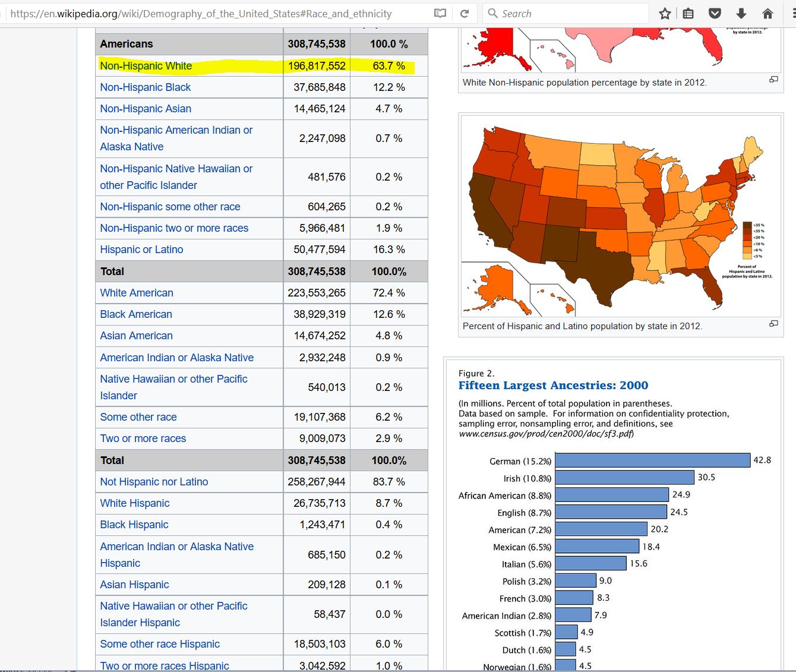Image resolution: width=796 pixels, height=672 pixels.
Task: Open the White Hispanic link
Action: pos(134,503)
